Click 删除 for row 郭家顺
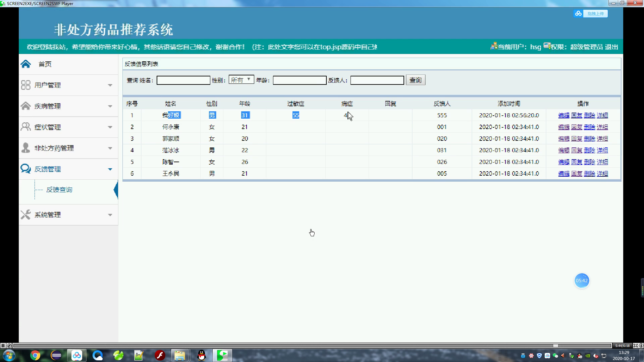Viewport: 644px width, 362px height. tap(589, 139)
